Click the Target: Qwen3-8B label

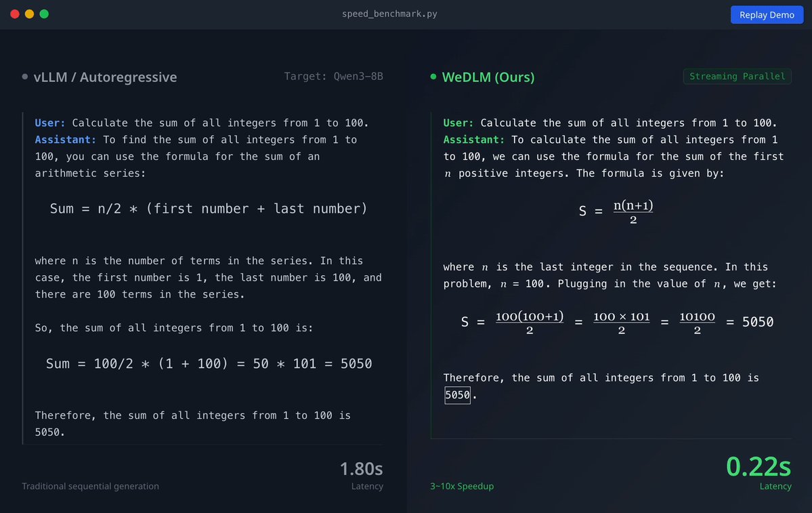333,77
